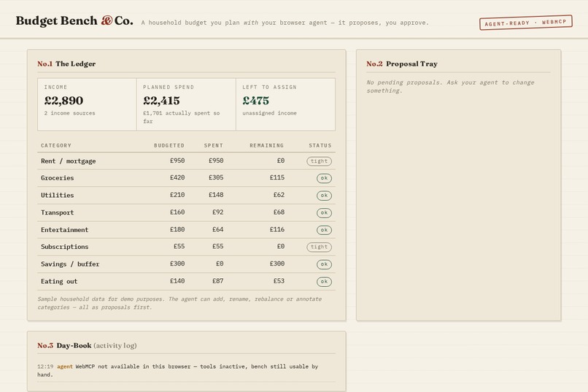This screenshot has height=392, width=588.
Task: Click the CATEGORY column header
Action: pos(56,145)
